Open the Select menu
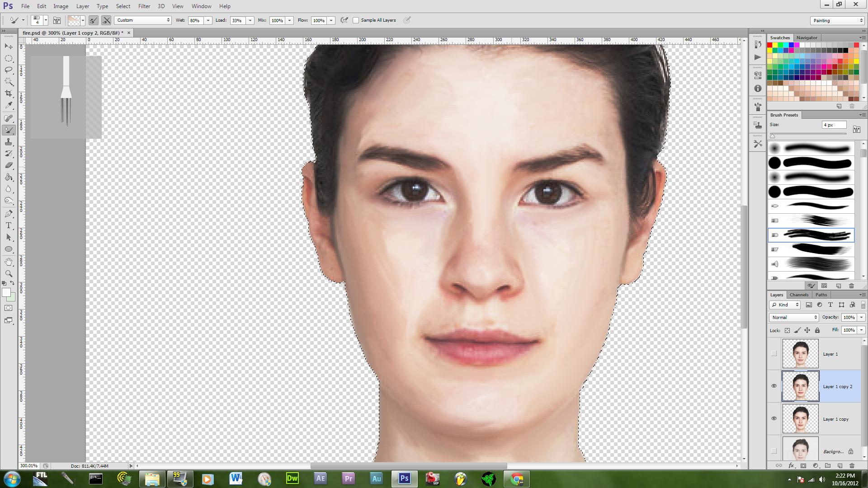 123,6
